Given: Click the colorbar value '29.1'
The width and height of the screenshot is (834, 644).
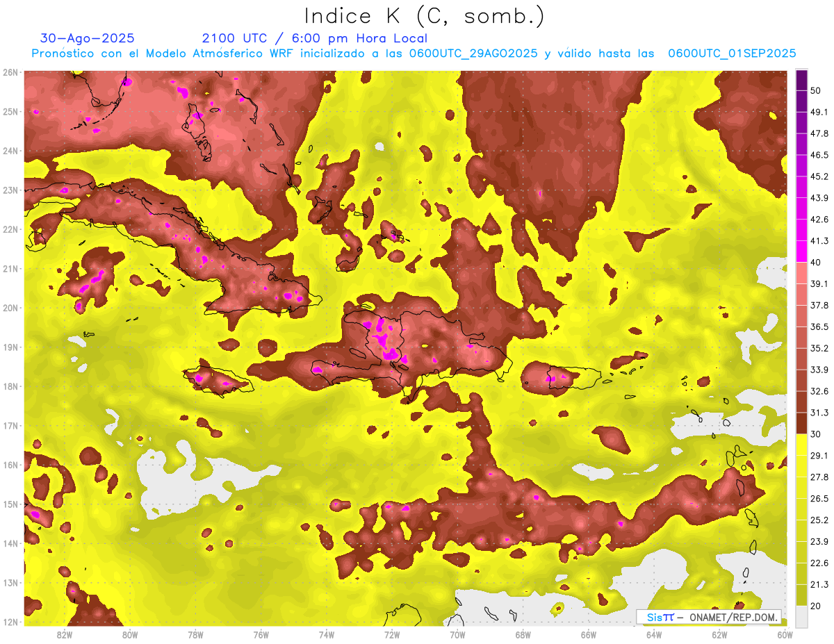Looking at the screenshot, I should point(819,456).
